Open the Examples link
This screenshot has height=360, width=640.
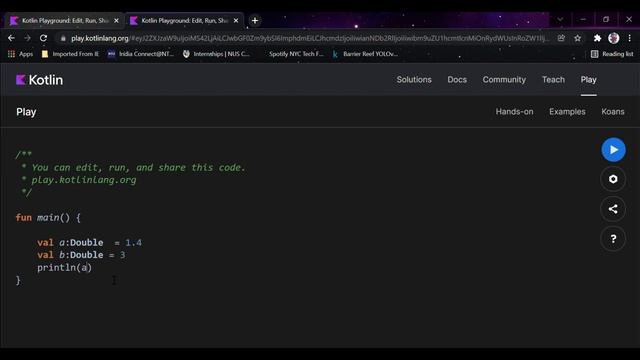pyautogui.click(x=567, y=111)
